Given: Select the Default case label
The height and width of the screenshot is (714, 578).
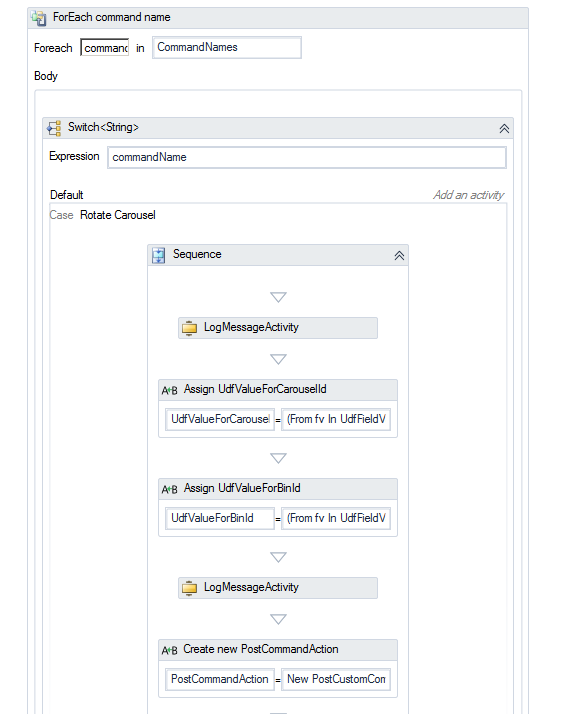Looking at the screenshot, I should pyautogui.click(x=66, y=195).
